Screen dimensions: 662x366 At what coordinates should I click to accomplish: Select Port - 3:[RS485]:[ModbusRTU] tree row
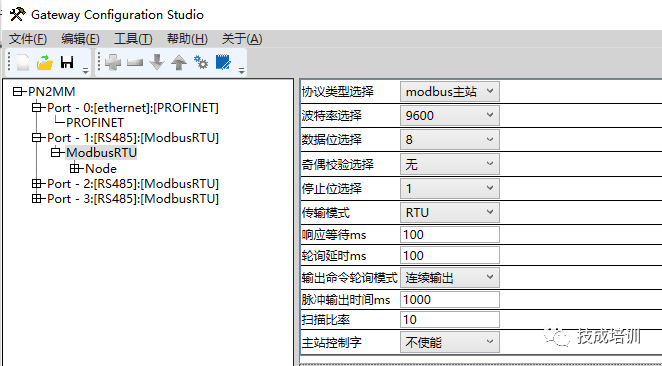pyautogui.click(x=133, y=198)
